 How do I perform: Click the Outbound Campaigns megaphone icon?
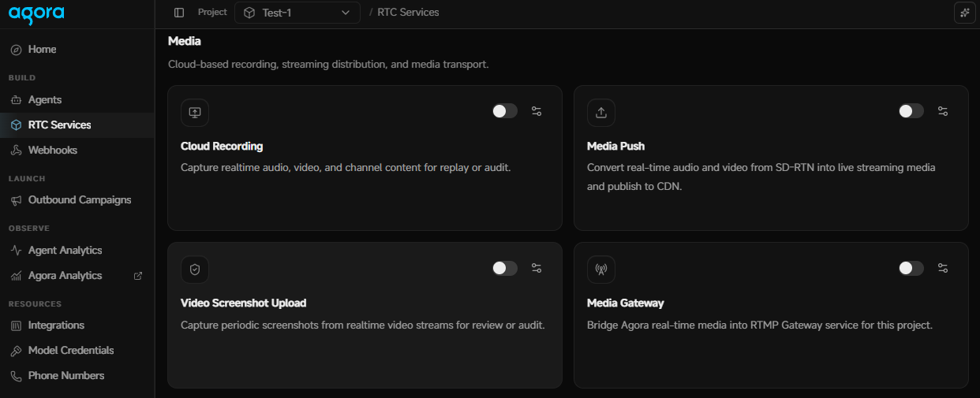tap(16, 200)
